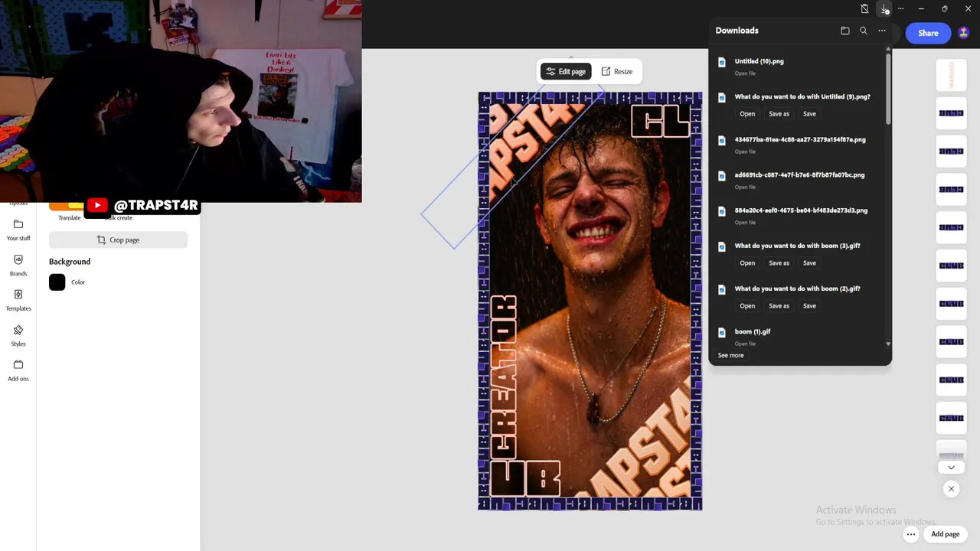Select the first page thumbnail with orange text
Viewport: 980px width, 551px height.
(x=951, y=75)
